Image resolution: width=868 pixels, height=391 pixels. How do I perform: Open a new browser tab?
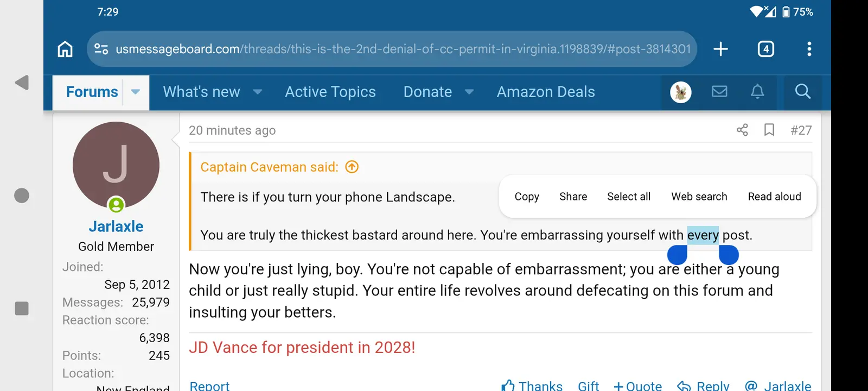click(x=720, y=49)
